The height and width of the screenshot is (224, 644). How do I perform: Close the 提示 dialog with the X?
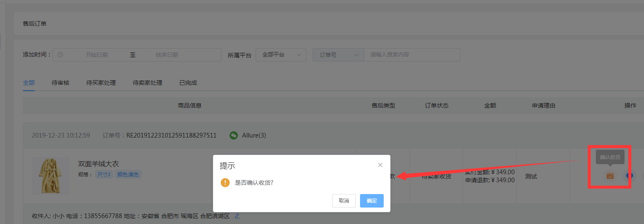pos(380,165)
